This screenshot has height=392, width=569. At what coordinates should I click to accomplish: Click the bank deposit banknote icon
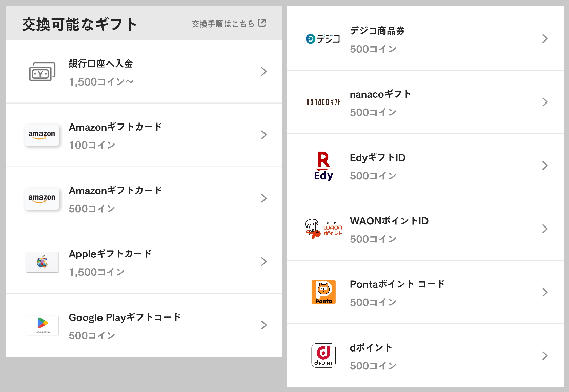click(42, 71)
